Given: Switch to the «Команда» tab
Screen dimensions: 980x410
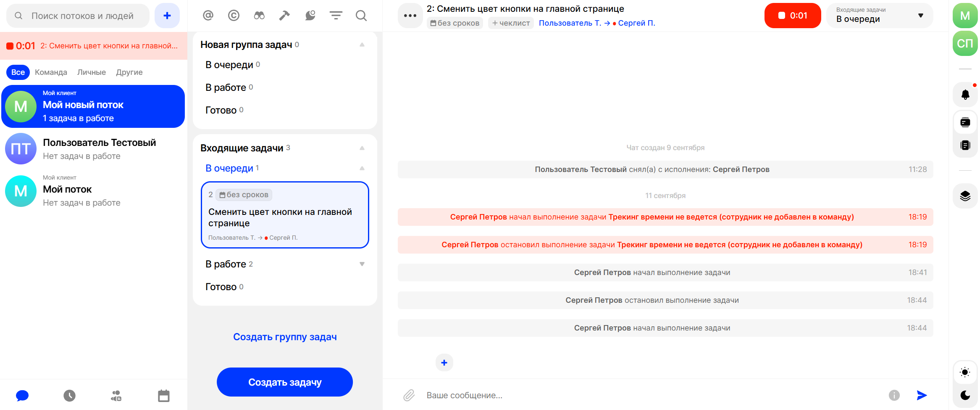Looking at the screenshot, I should tap(51, 72).
